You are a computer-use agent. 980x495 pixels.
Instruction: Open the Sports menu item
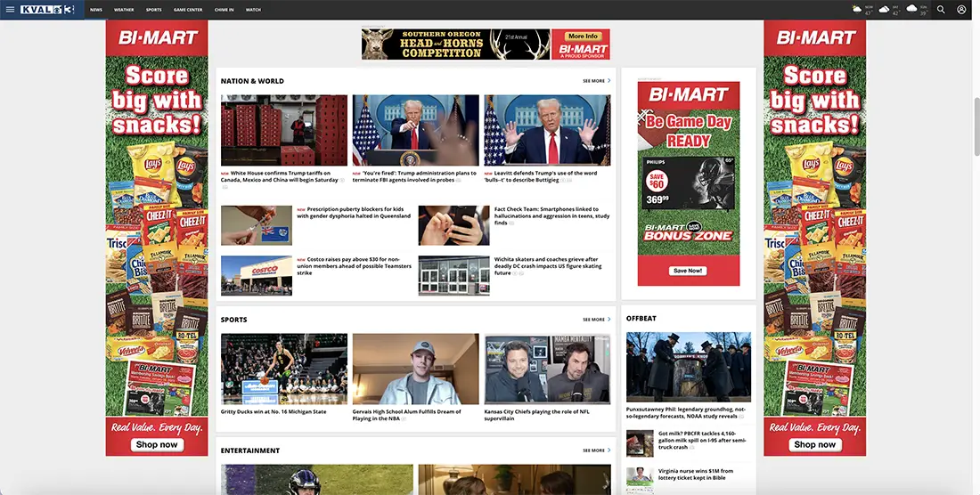154,10
